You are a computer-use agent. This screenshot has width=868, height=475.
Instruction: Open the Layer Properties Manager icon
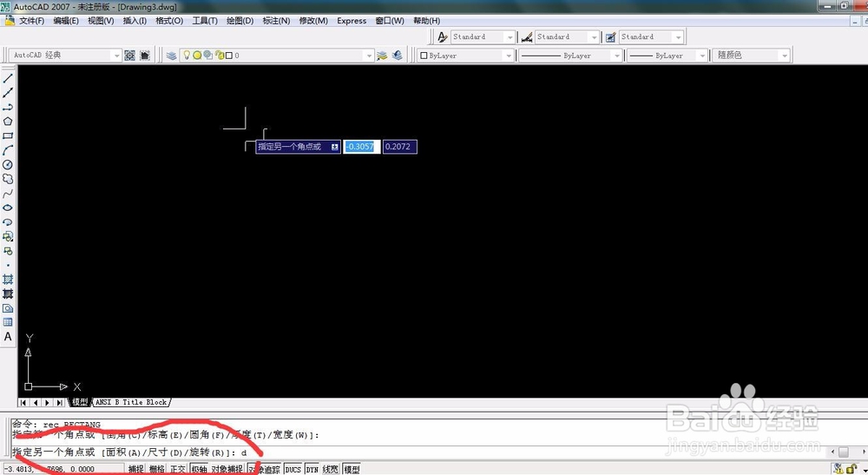[x=172, y=56]
